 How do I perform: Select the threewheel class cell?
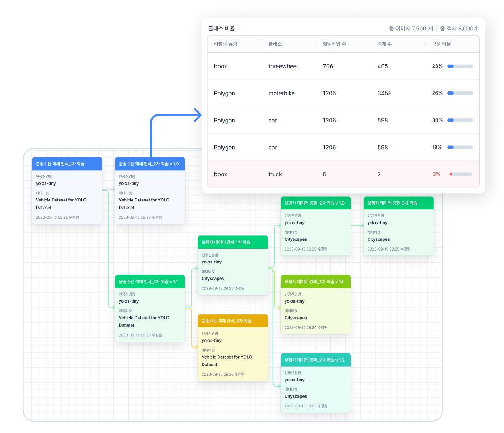283,66
